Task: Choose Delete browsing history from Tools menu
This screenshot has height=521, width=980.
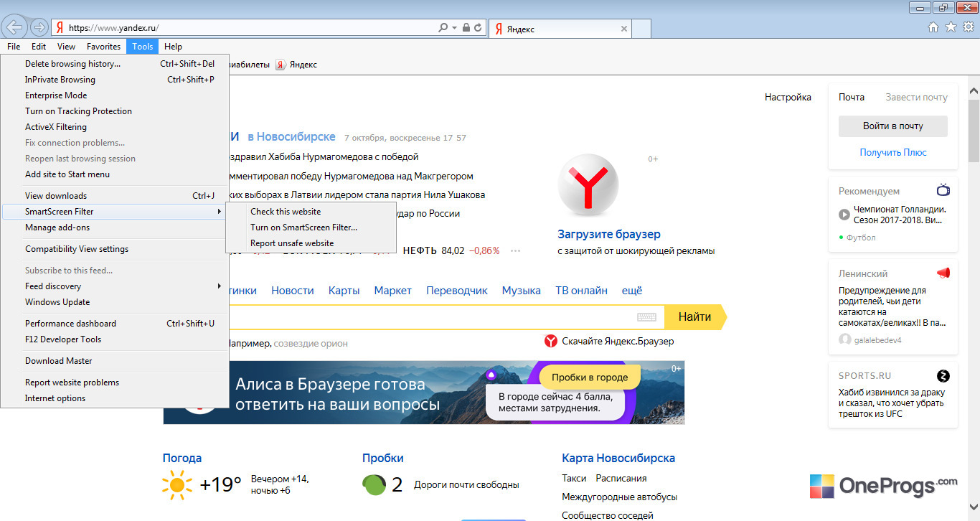Action: tap(115, 64)
